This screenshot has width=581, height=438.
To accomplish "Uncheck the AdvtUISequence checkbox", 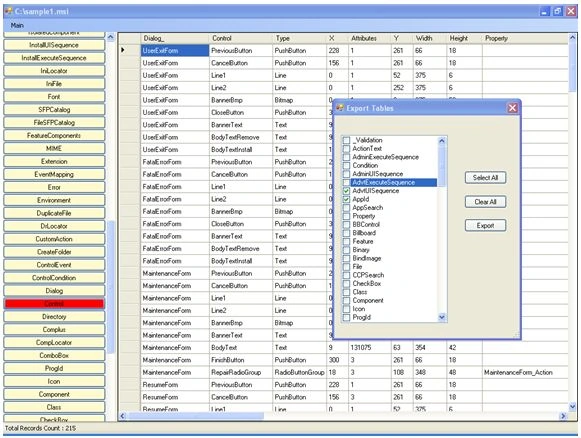I will click(346, 191).
